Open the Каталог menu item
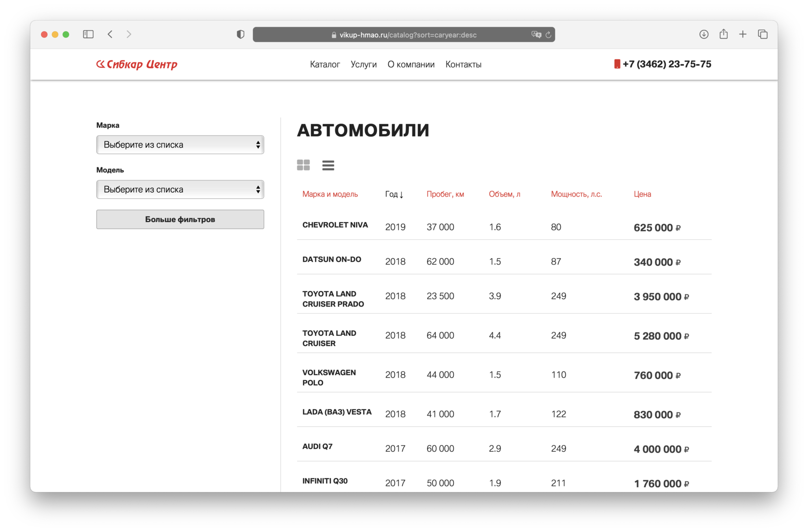 tap(325, 64)
